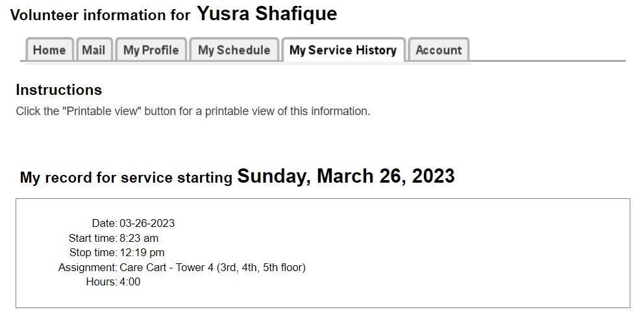Click the date value 03-26-2023
The height and width of the screenshot is (314, 644).
point(147,223)
